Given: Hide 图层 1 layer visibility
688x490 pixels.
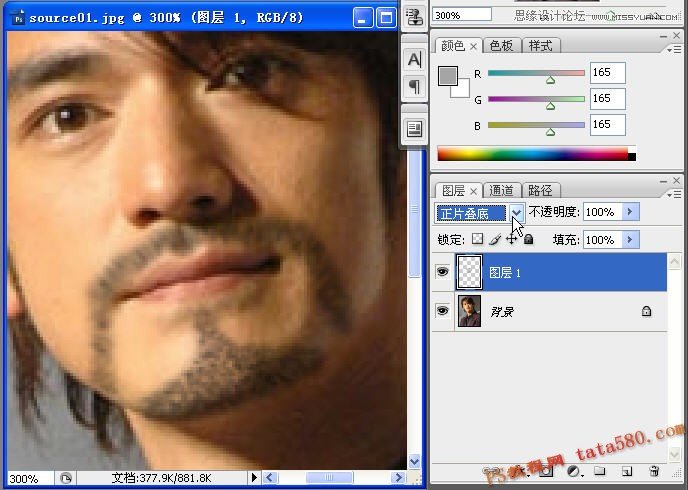Looking at the screenshot, I should tap(442, 272).
